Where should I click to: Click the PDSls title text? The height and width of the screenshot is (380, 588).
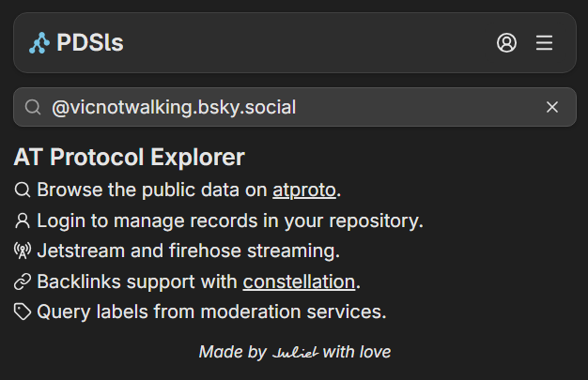point(89,43)
